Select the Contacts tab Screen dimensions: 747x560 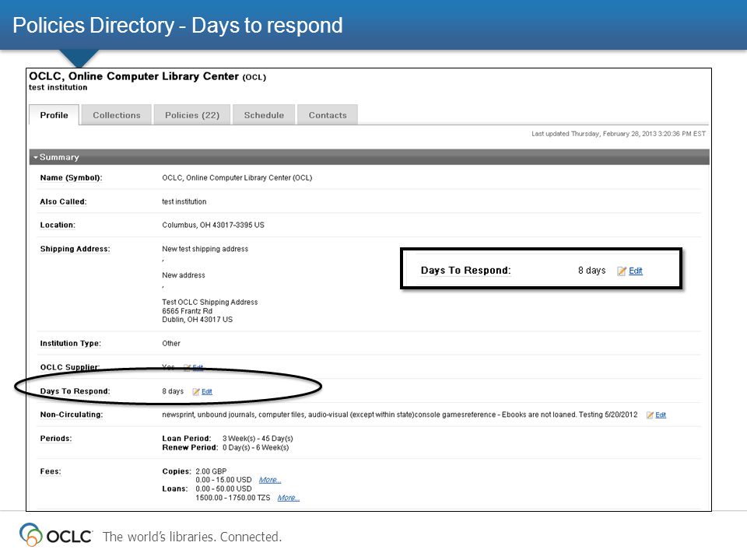(328, 115)
